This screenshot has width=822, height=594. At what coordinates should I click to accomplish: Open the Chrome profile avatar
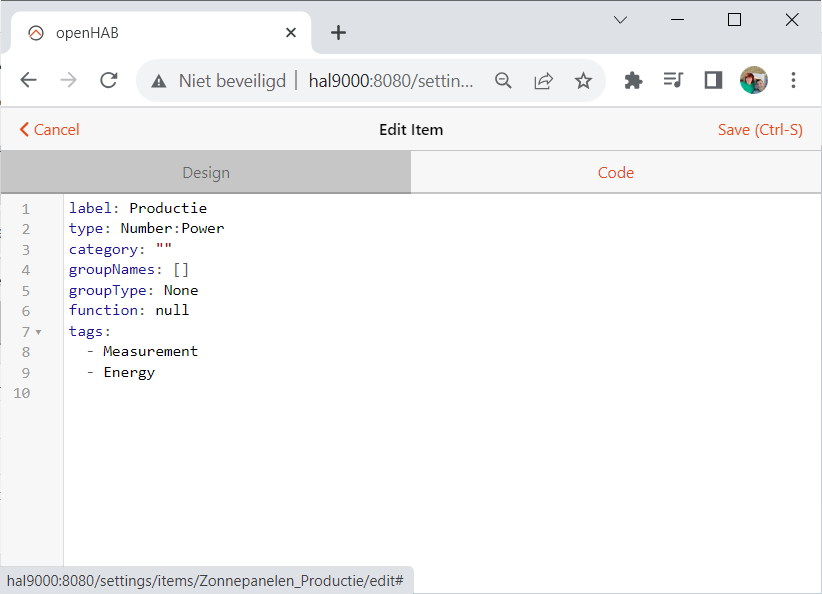point(753,81)
